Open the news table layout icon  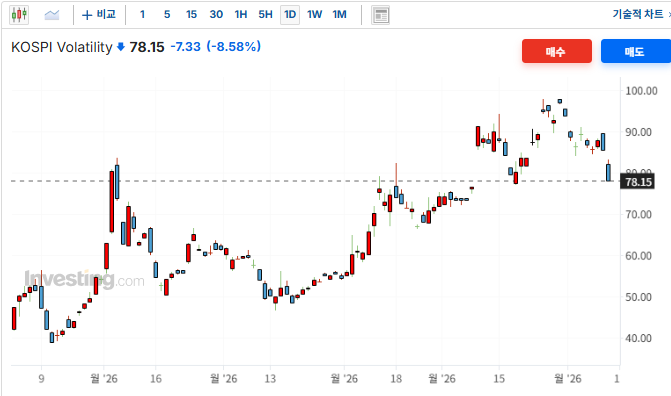tap(380, 15)
